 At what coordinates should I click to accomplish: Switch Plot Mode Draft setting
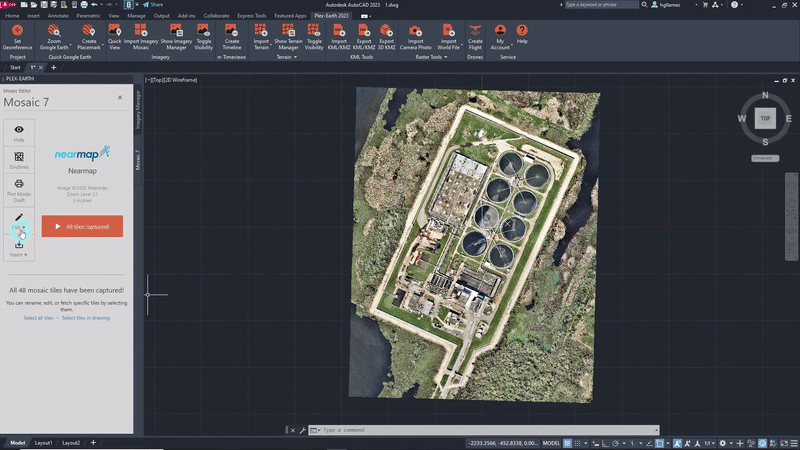pos(19,190)
